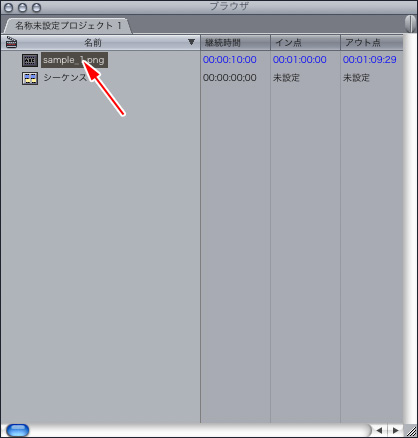Image resolution: width=418 pixels, height=438 pixels.
Task: Click the clapperboard icon in header
Action: (x=12, y=42)
